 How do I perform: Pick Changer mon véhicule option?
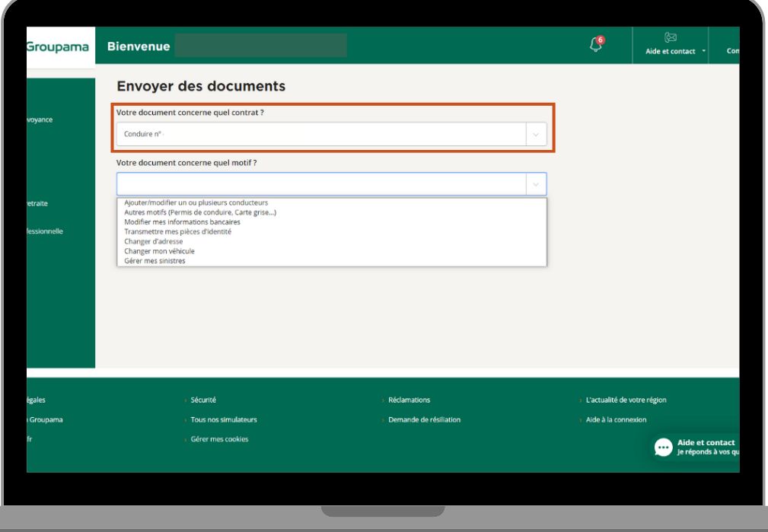(x=159, y=251)
